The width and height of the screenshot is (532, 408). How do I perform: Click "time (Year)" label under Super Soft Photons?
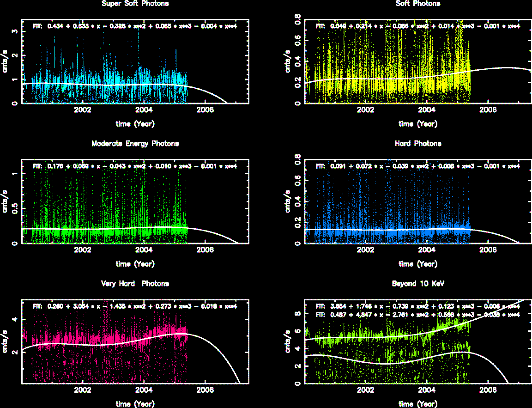click(135, 124)
